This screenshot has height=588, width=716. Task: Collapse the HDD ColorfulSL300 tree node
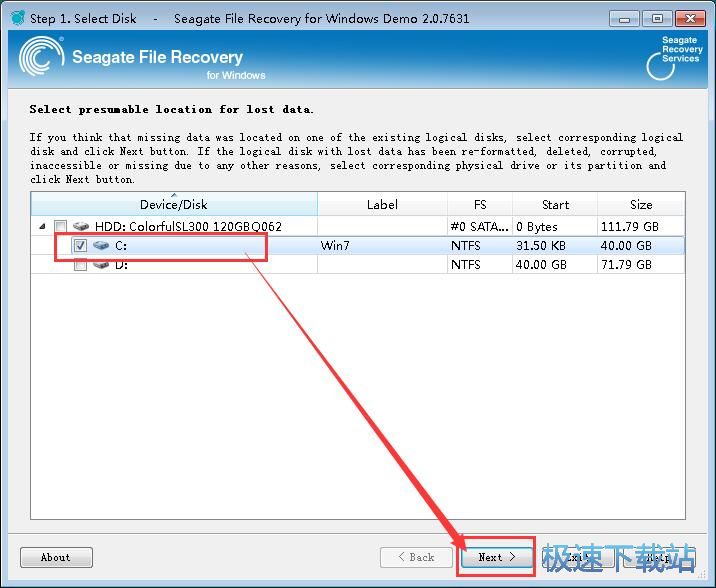pos(42,226)
